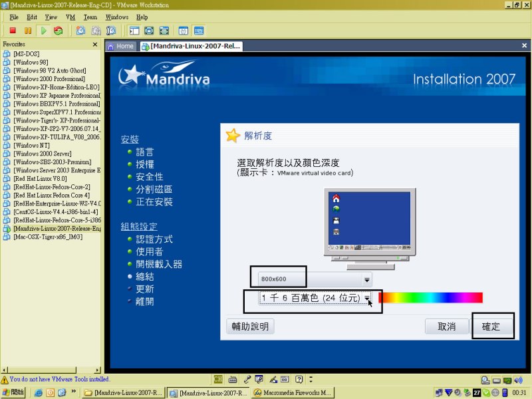This screenshot has width=532, height=399.
Task: Click the yellow Suspend toolbar button
Action: pos(28,31)
